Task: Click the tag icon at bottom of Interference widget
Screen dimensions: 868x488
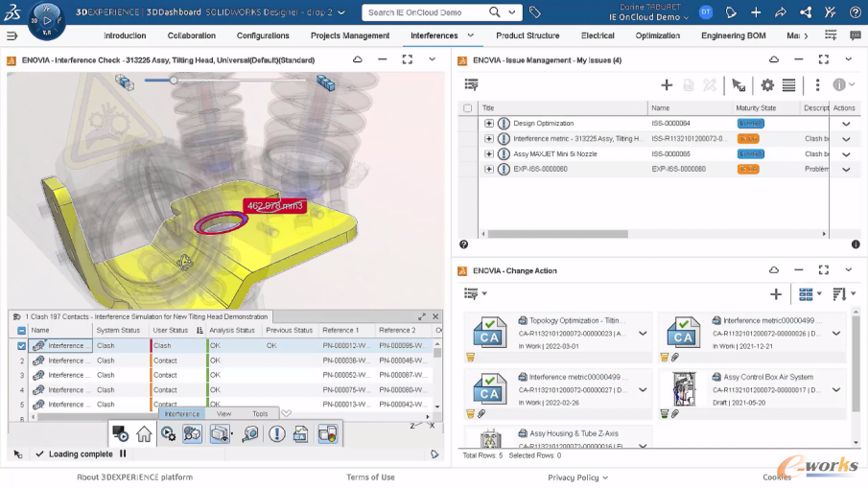Action: pos(434,454)
